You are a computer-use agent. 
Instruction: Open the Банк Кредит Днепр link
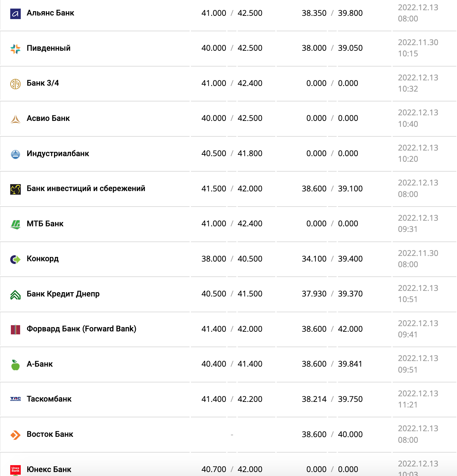[x=63, y=294]
